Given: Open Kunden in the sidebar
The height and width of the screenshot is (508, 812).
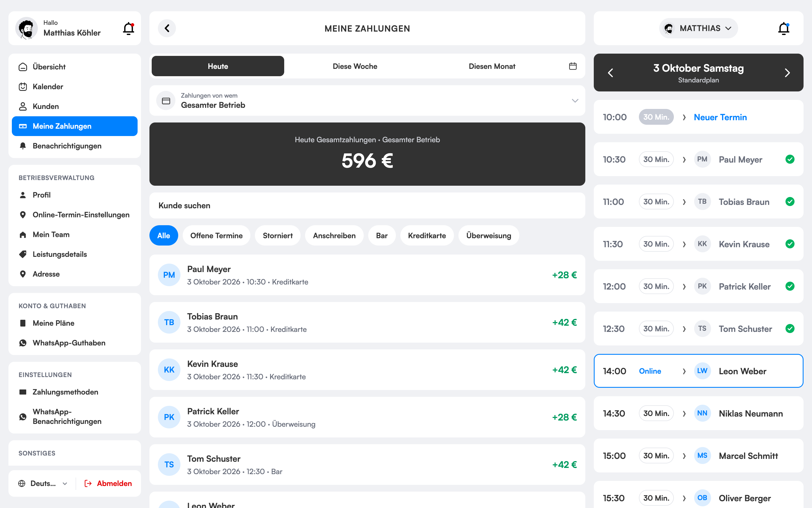Looking at the screenshot, I should 74,106.
